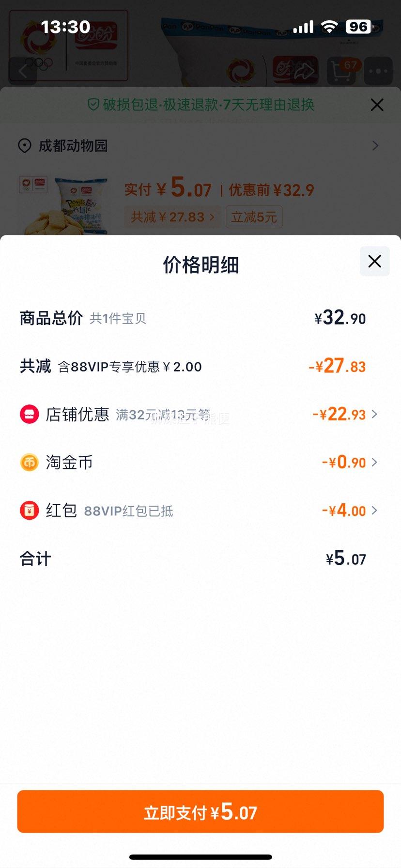This screenshot has height=868, width=401.
Task: Open the three-dot more options menu
Action: click(x=378, y=71)
